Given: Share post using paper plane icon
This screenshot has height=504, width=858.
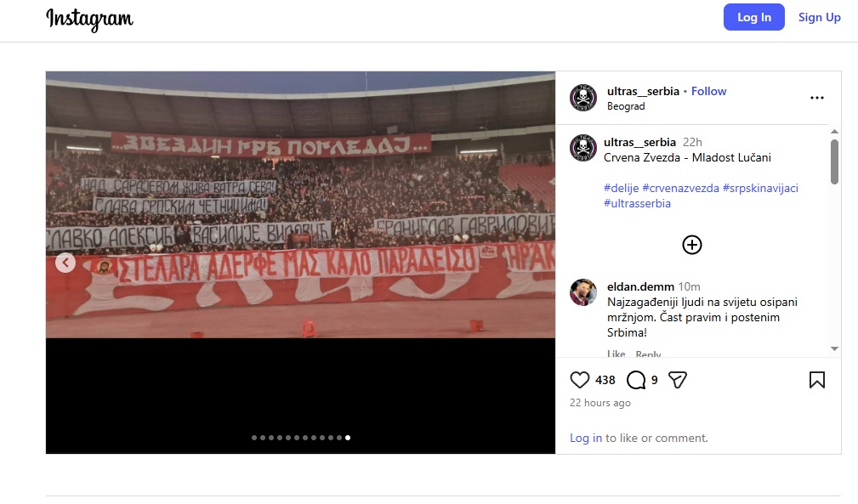Looking at the screenshot, I should click(x=678, y=379).
